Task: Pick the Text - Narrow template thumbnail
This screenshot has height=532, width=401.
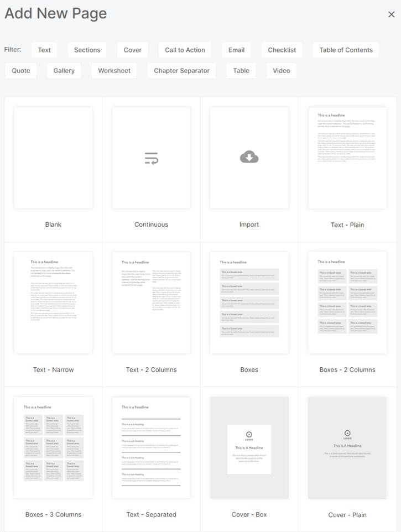Action: click(x=53, y=302)
